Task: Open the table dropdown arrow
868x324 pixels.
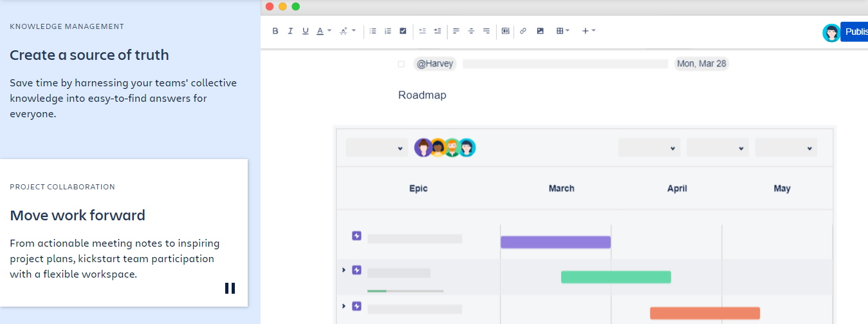Action: click(568, 30)
